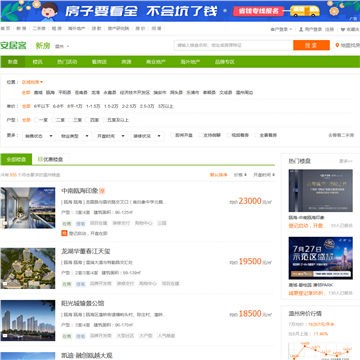The height and width of the screenshot is (360, 360).
Task: Tick the 五室及以上 checkbox
Action: tap(104, 120)
